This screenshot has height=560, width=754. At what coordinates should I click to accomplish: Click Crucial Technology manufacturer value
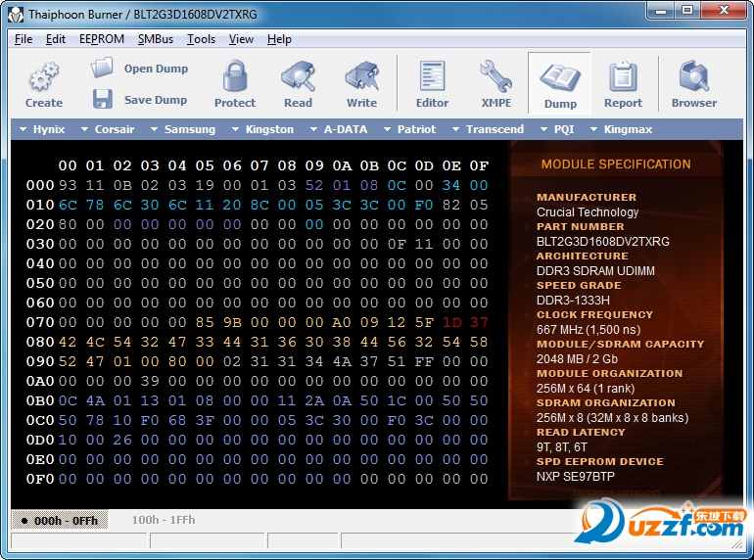click(588, 212)
